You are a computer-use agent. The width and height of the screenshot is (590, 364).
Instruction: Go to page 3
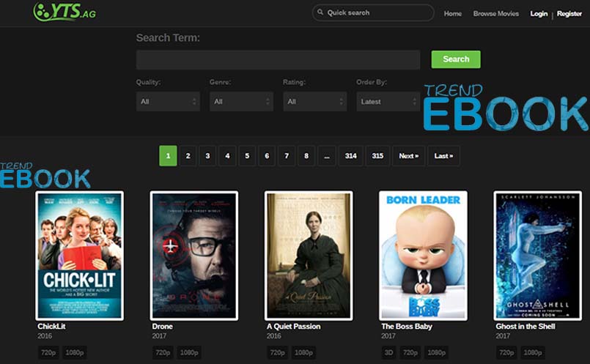pyautogui.click(x=207, y=156)
